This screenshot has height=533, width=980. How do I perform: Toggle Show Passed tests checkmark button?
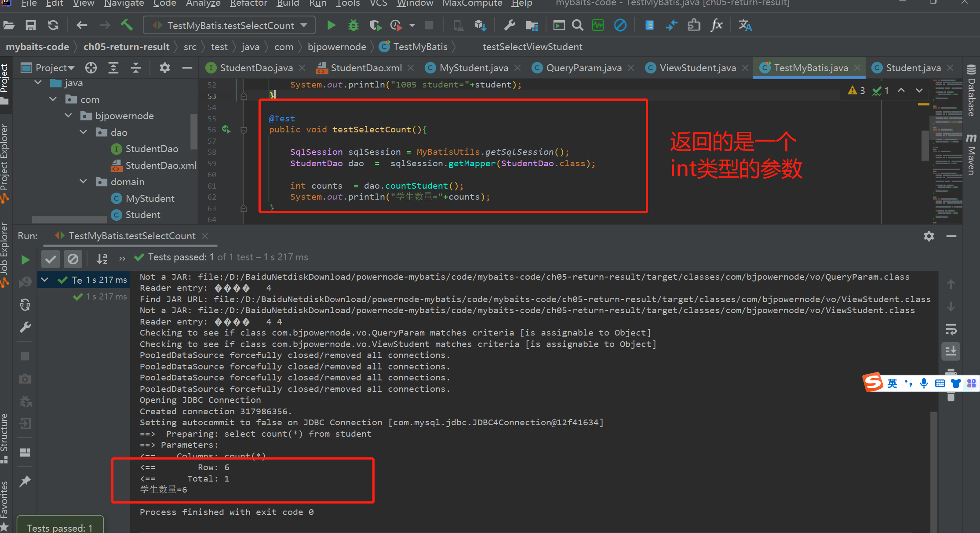[51, 259]
